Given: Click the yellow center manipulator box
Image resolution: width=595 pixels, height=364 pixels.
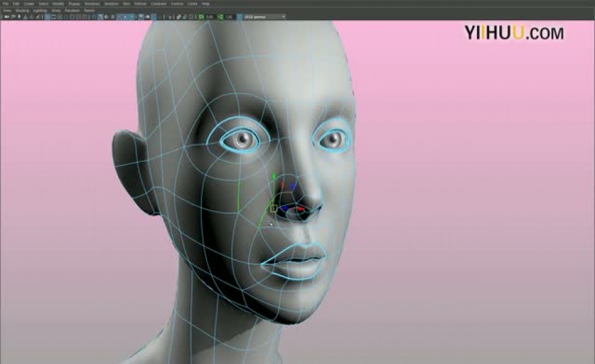Looking at the screenshot, I should click(x=274, y=208).
